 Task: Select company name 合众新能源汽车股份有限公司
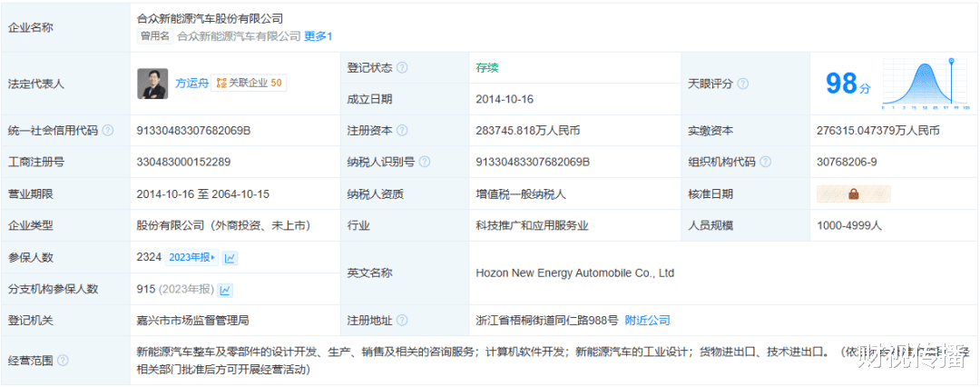coord(210,19)
